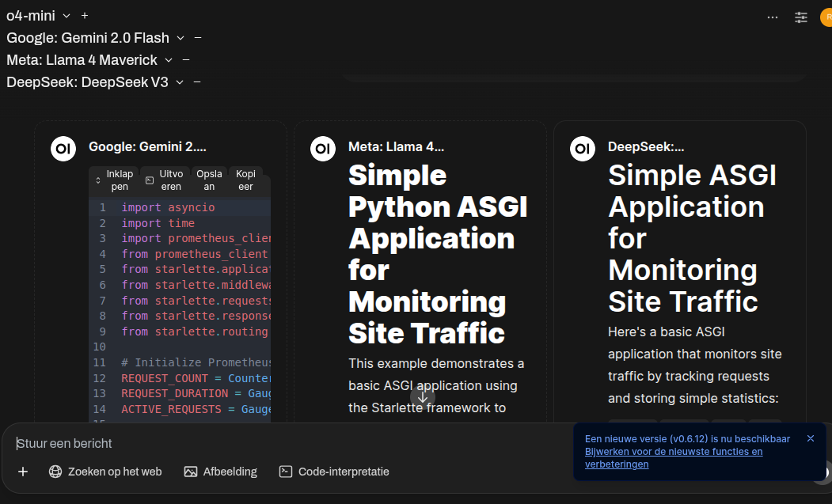Click the DeepSeek 'Simple ASGI Application' heading
832x504 pixels.
tap(693, 237)
